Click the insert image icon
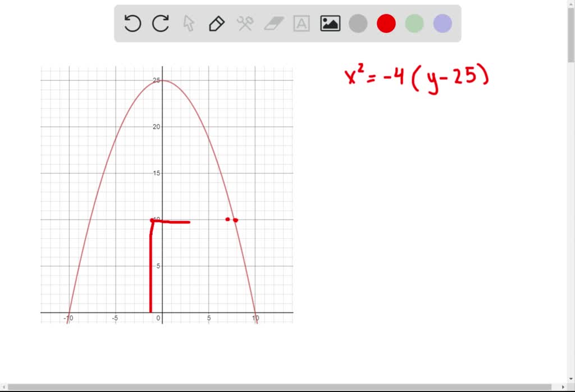The height and width of the screenshot is (392, 575). (x=330, y=23)
